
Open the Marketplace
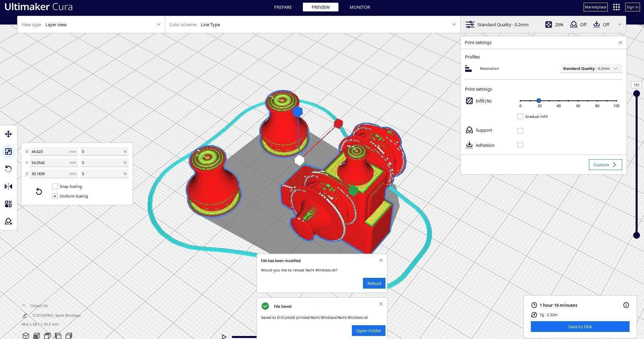coord(595,7)
